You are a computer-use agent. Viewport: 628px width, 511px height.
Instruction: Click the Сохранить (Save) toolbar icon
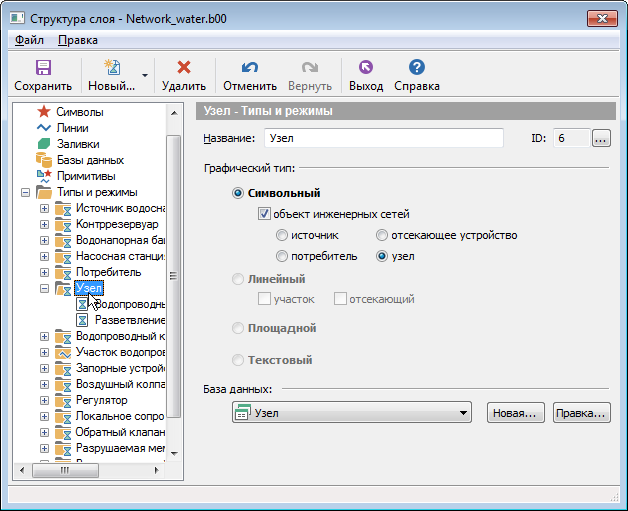[43, 68]
